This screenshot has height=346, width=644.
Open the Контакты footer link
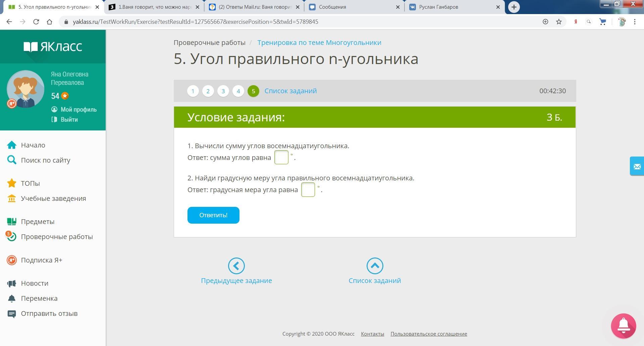[372, 334]
